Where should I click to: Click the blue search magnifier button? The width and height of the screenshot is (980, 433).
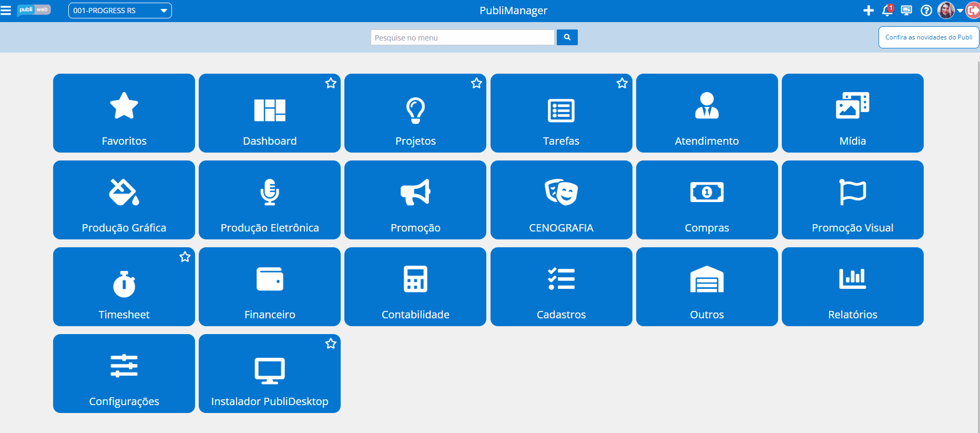(x=567, y=37)
